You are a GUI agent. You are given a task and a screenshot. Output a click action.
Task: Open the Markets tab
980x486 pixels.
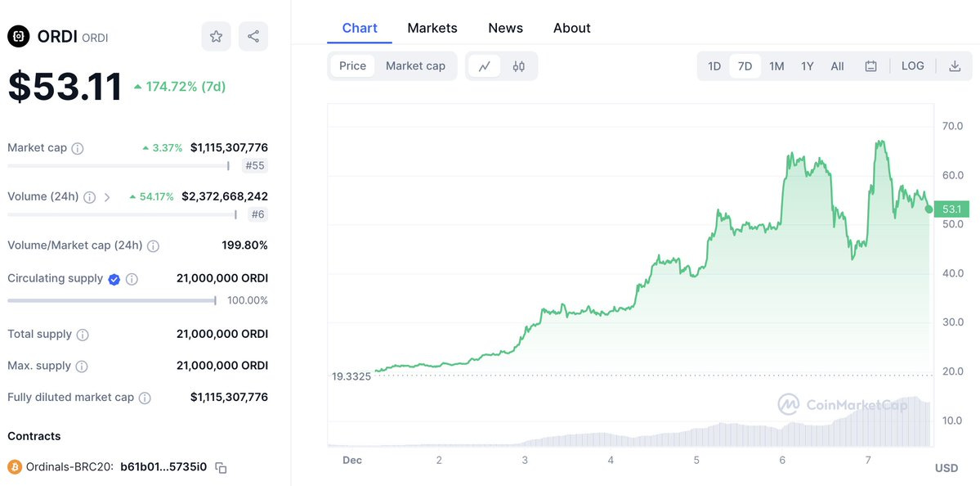(432, 28)
